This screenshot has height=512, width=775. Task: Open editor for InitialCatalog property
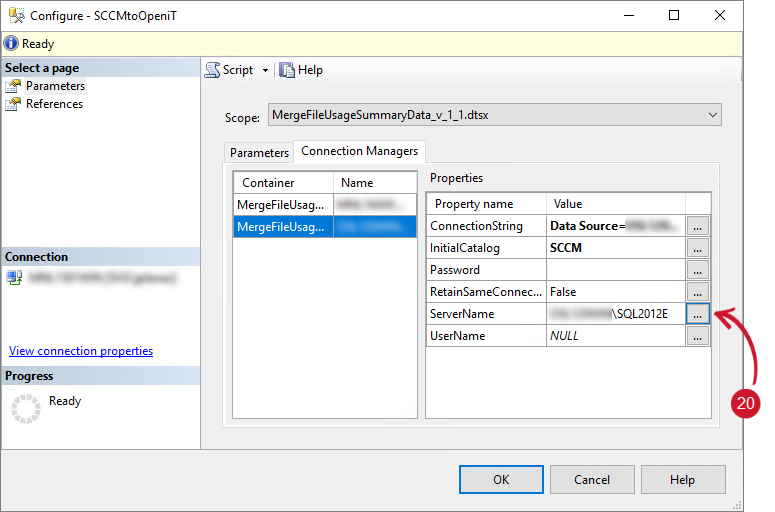click(x=697, y=248)
